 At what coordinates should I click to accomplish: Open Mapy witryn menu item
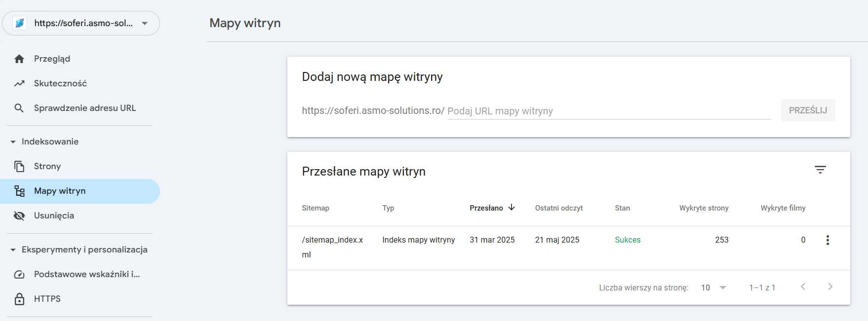60,191
